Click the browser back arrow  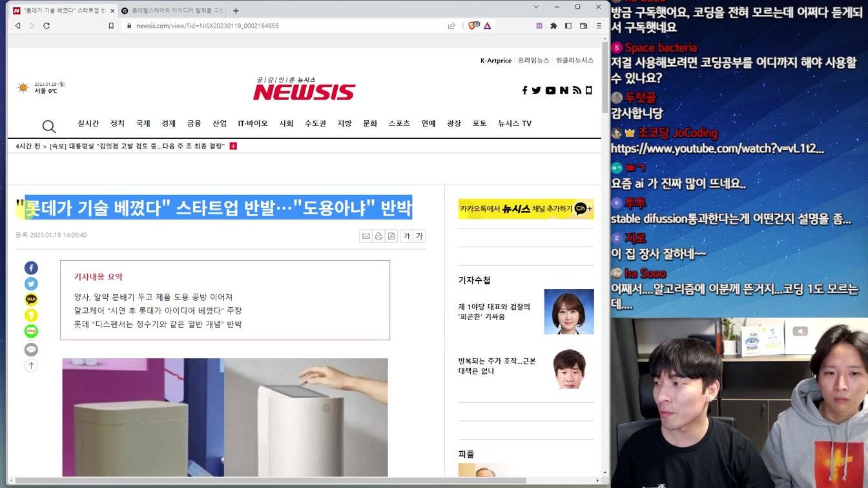click(x=17, y=26)
